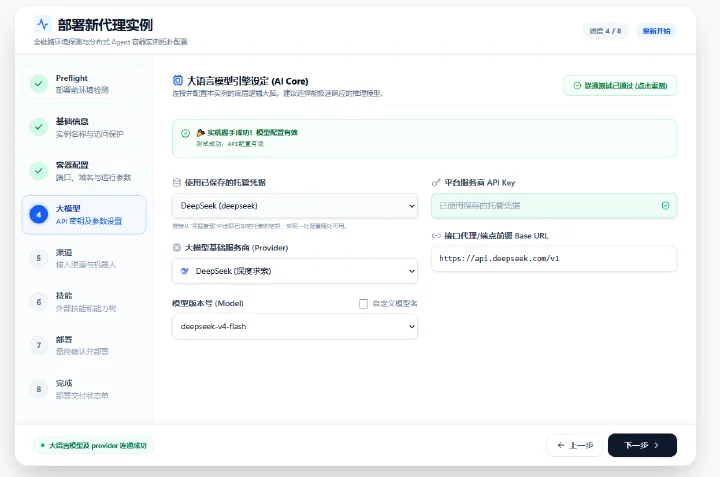
Task: Click the previous step back button
Action: pyautogui.click(x=574, y=445)
